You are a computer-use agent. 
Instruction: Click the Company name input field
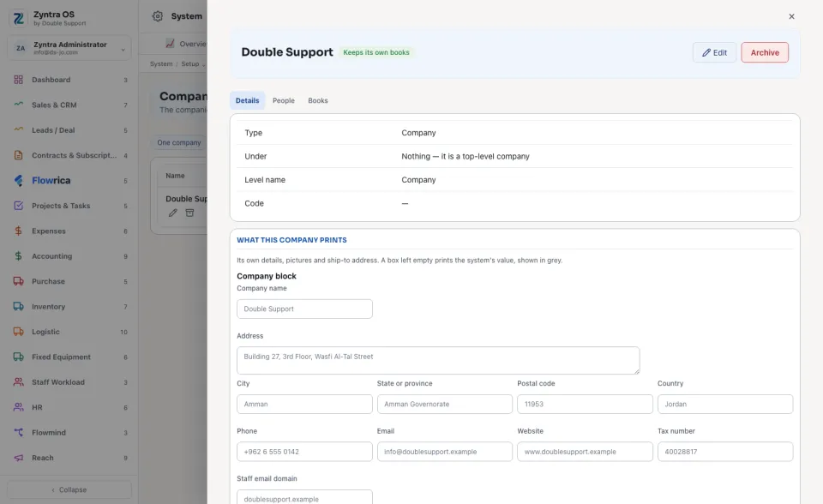(x=304, y=309)
